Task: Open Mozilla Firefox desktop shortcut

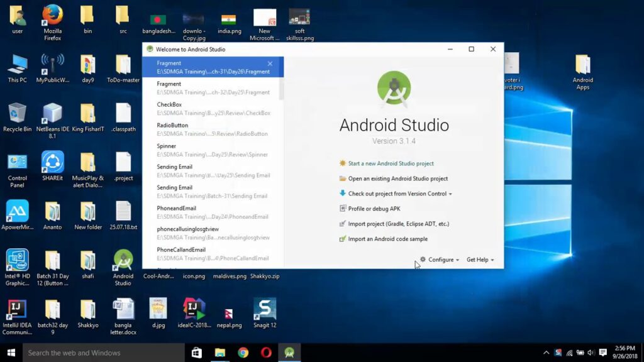Action: tap(53, 23)
